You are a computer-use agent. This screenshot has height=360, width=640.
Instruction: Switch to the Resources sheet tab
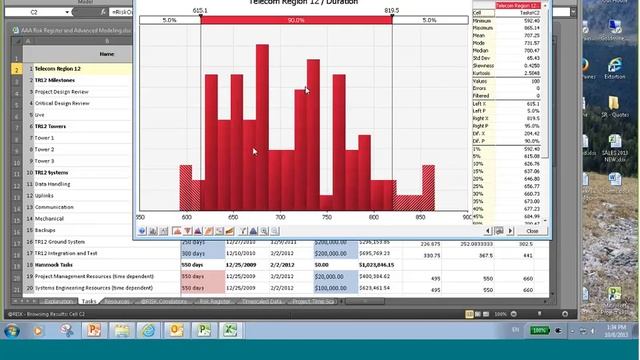tap(117, 301)
